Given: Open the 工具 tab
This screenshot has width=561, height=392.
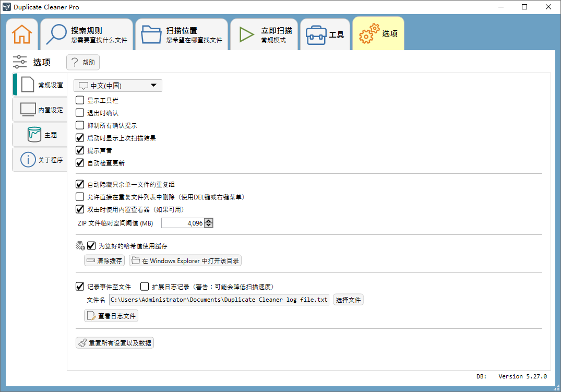Looking at the screenshot, I should tap(325, 34).
